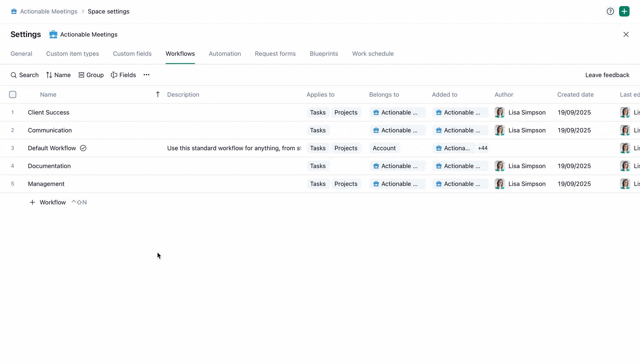Click the help question mark icon
Viewport: 640px width, 364px height.
(610, 11)
